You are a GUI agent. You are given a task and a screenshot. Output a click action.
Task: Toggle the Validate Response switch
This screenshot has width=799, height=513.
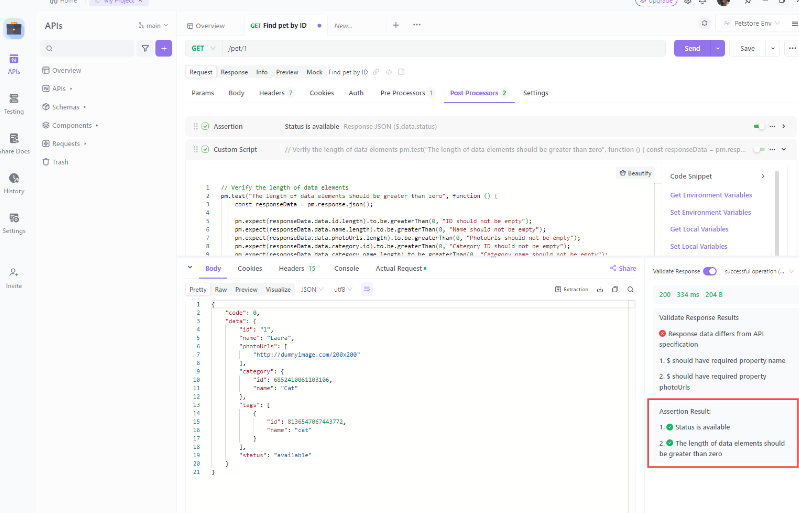(710, 271)
